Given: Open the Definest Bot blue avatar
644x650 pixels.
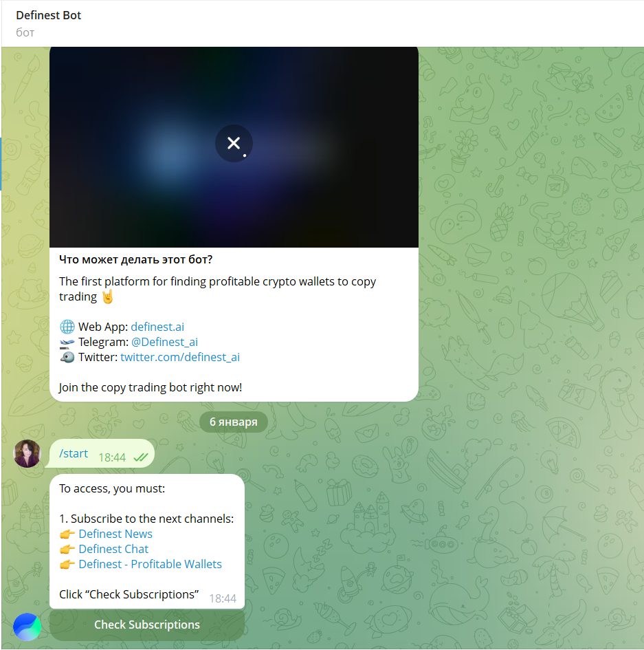Looking at the screenshot, I should point(27,627).
